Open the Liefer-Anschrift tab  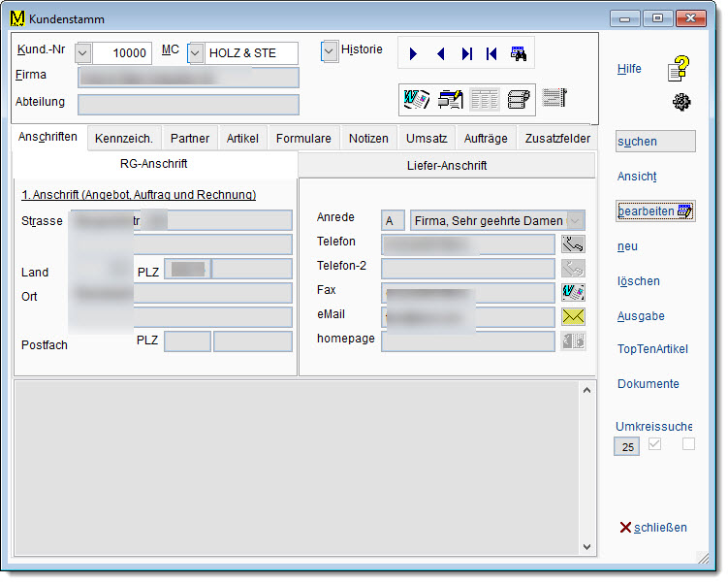[447, 166]
